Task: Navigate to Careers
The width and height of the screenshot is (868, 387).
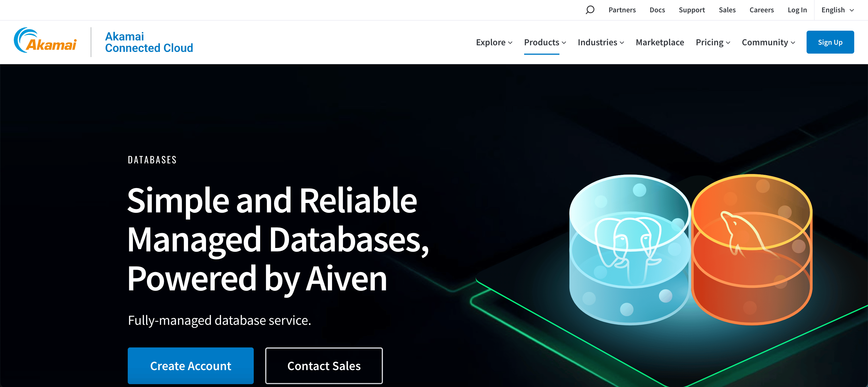Action: 762,10
